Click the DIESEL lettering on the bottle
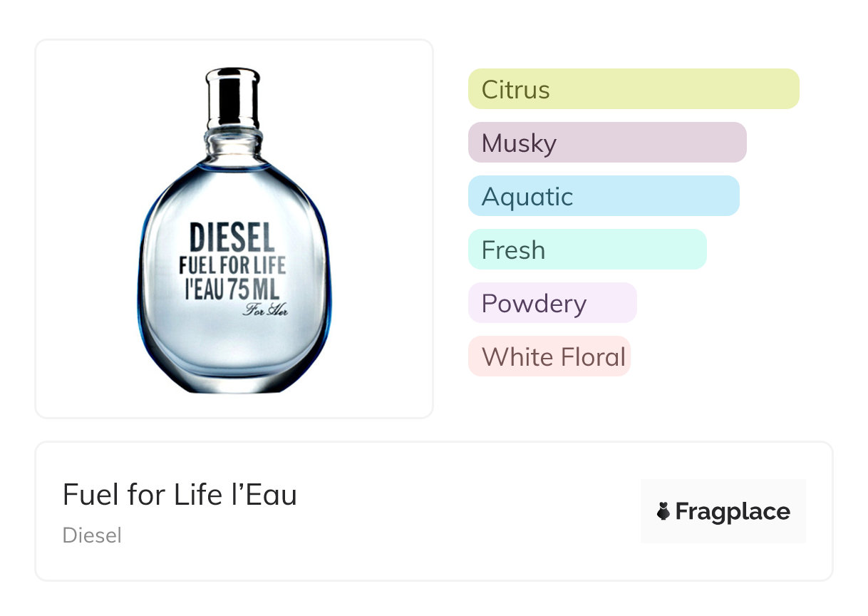 click(x=232, y=237)
